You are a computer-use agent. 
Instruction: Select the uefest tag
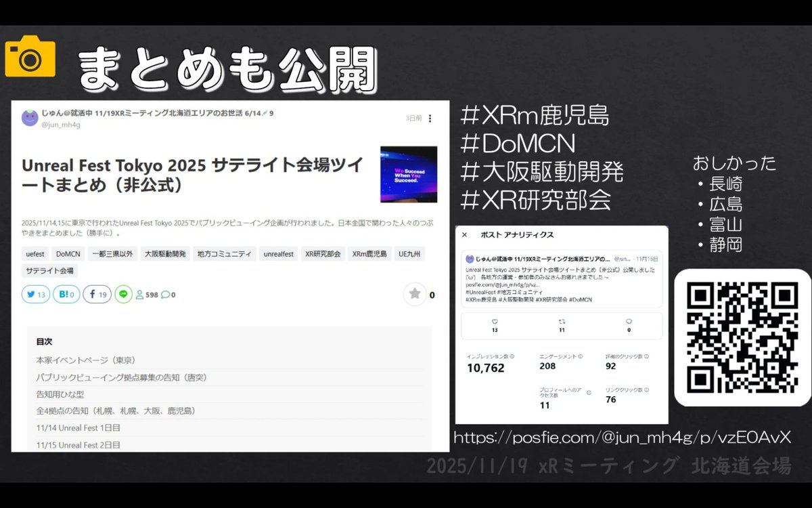(35, 254)
